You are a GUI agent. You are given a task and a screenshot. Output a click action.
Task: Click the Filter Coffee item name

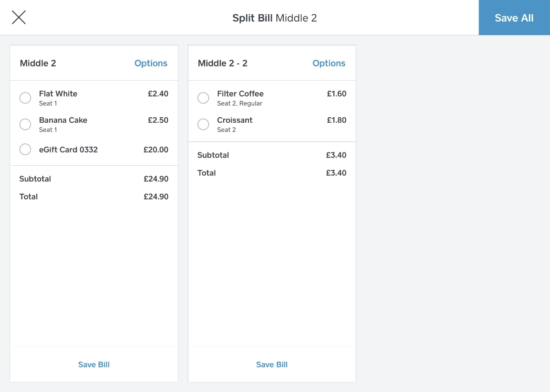(241, 93)
